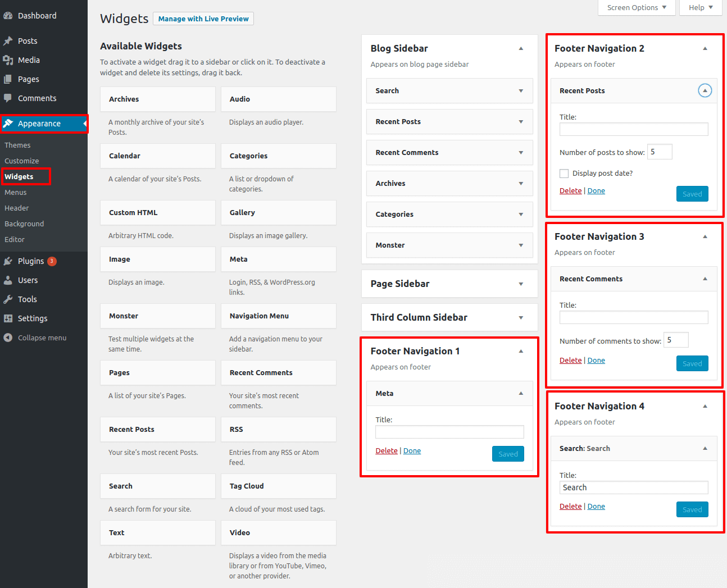
Task: Click the Dashboard icon in sidebar
Action: point(8,16)
